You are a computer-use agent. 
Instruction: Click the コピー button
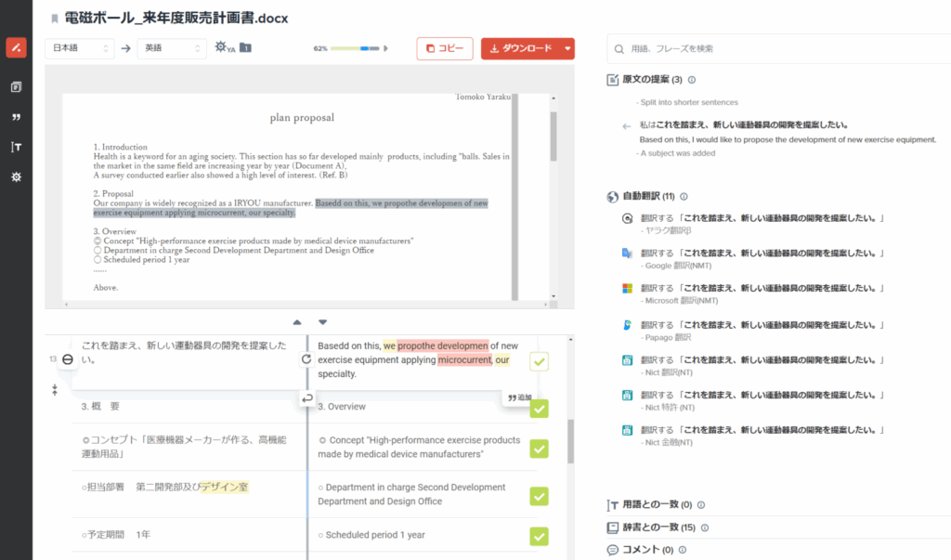445,48
